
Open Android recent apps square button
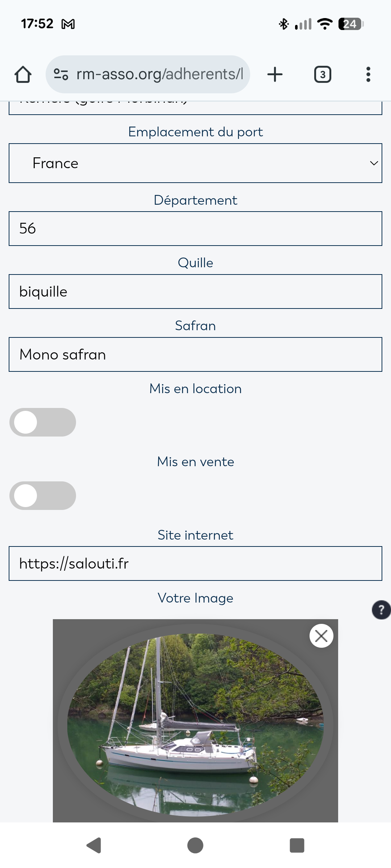pos(297,846)
